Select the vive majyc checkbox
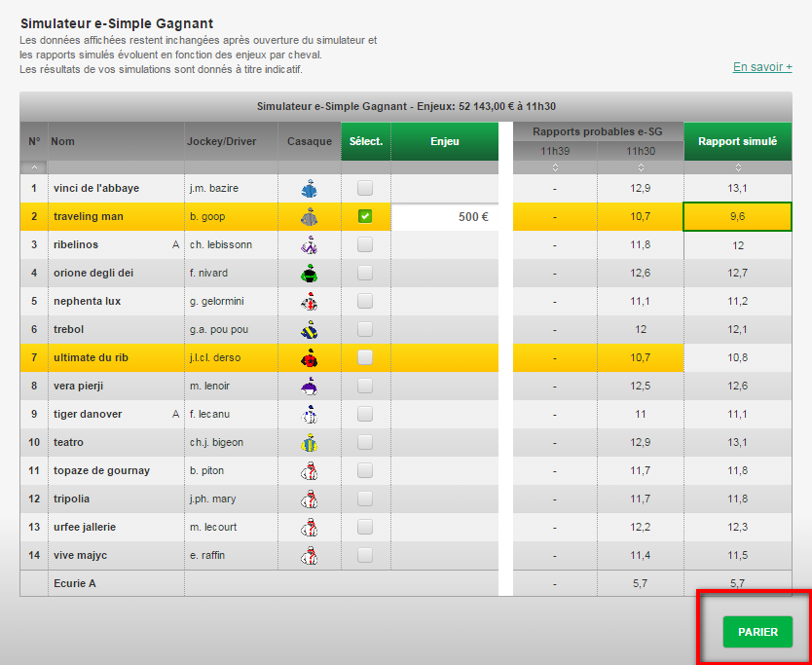Image resolution: width=812 pixels, height=665 pixels. tap(365, 555)
